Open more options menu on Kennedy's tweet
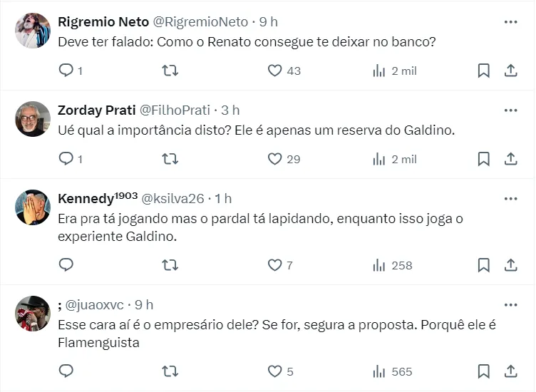 [510, 199]
